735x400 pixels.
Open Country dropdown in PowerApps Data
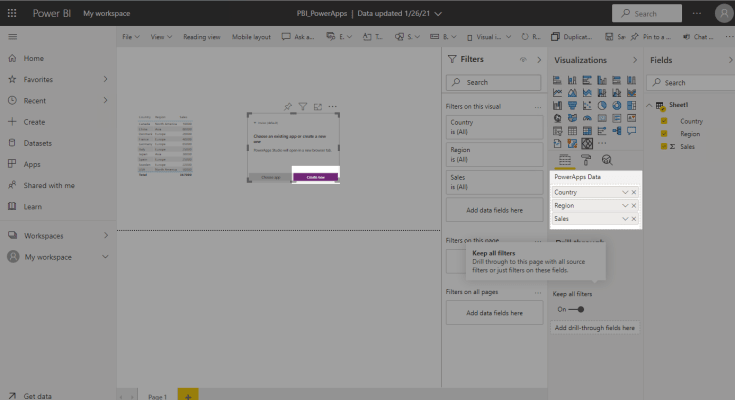[625, 192]
